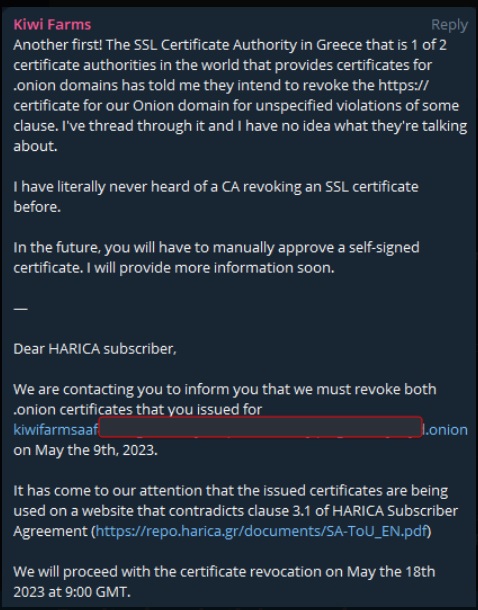Screen dimensions: 478x610
Task: Click the 'I have literally never heard' paragraph
Action: (x=216, y=196)
